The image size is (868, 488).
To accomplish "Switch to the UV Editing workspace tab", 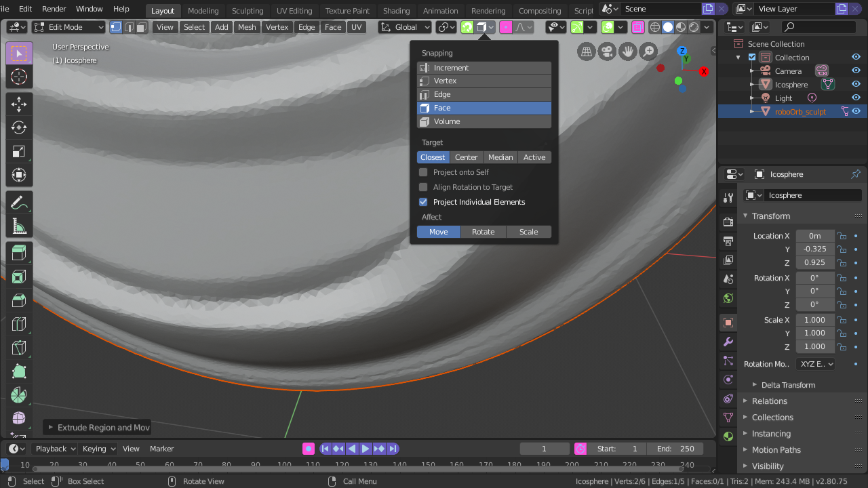I will tap(294, 10).
